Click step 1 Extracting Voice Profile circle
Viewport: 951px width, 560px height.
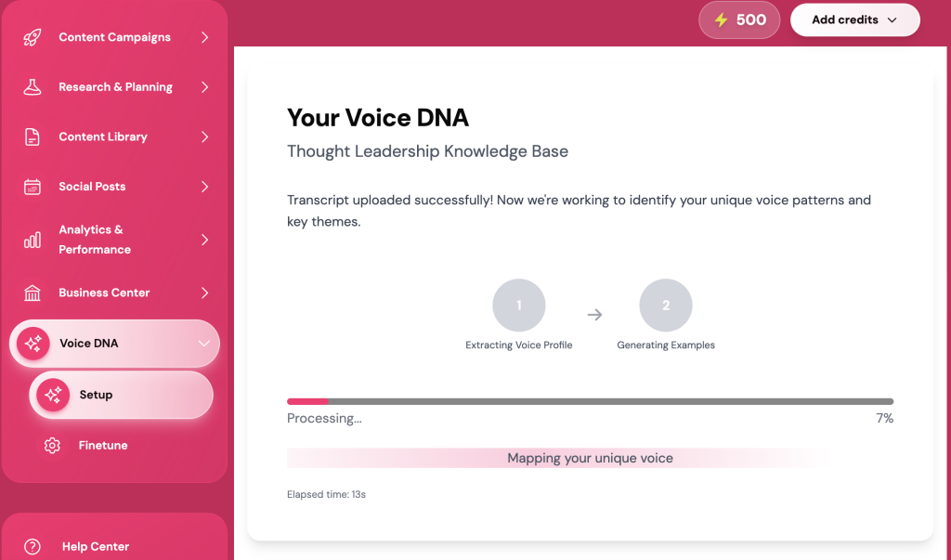tap(518, 306)
